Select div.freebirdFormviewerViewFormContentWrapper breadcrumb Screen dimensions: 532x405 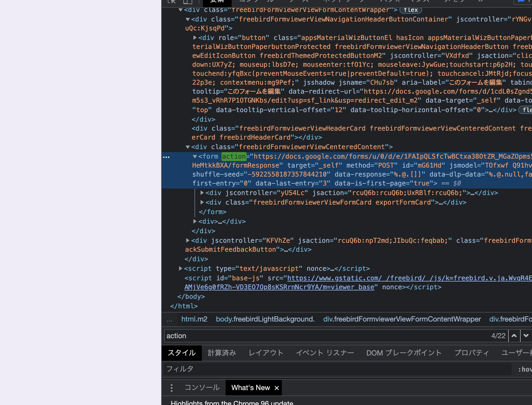402,319
